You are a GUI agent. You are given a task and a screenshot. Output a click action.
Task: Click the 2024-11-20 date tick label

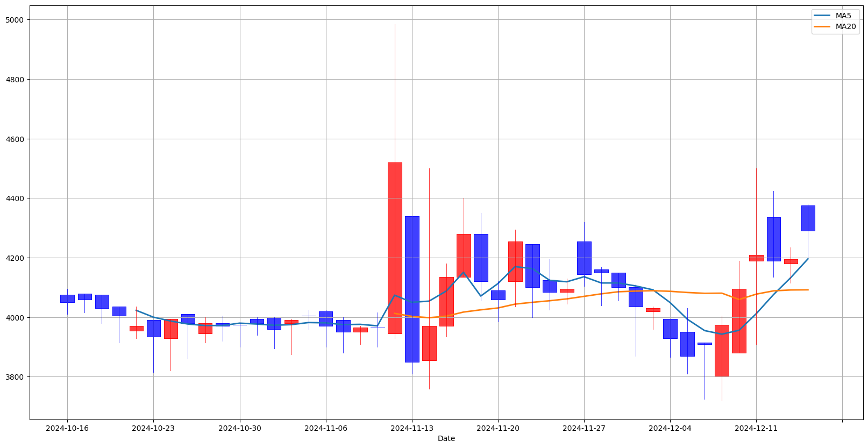coord(498,428)
